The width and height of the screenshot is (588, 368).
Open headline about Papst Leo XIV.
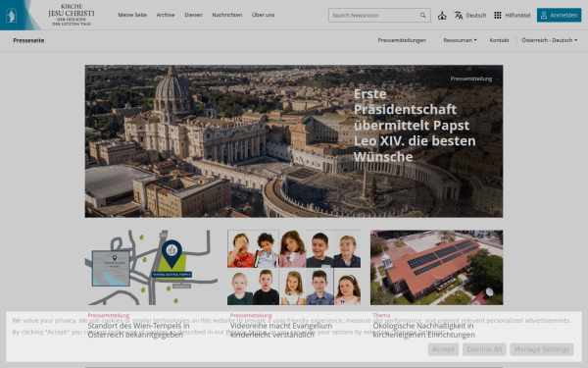pos(415,125)
